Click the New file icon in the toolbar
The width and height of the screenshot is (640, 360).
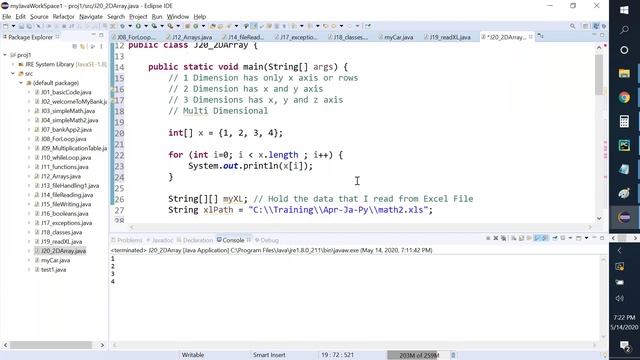[5, 26]
